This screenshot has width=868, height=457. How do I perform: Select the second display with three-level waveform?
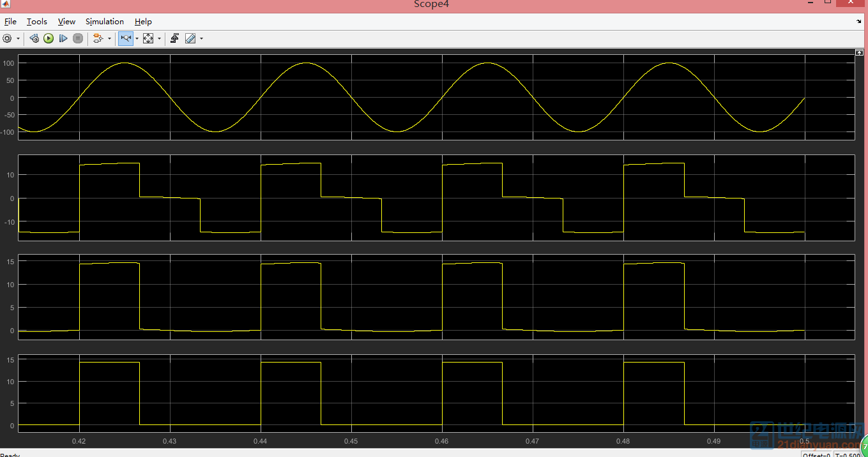[x=436, y=198]
